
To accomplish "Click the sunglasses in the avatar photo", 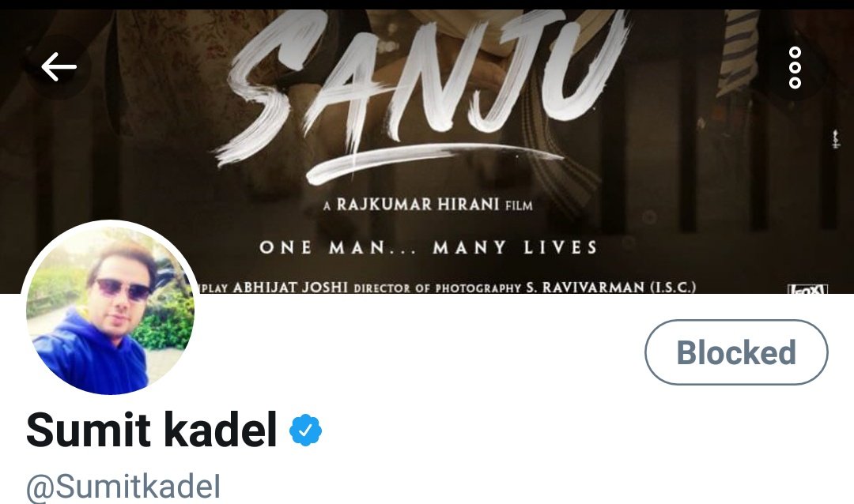I will (x=123, y=289).
